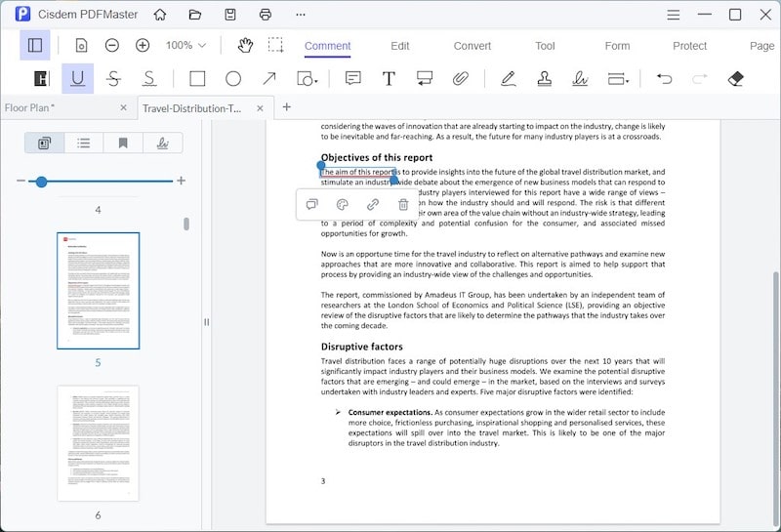Open the measure tool dropdown

point(618,79)
